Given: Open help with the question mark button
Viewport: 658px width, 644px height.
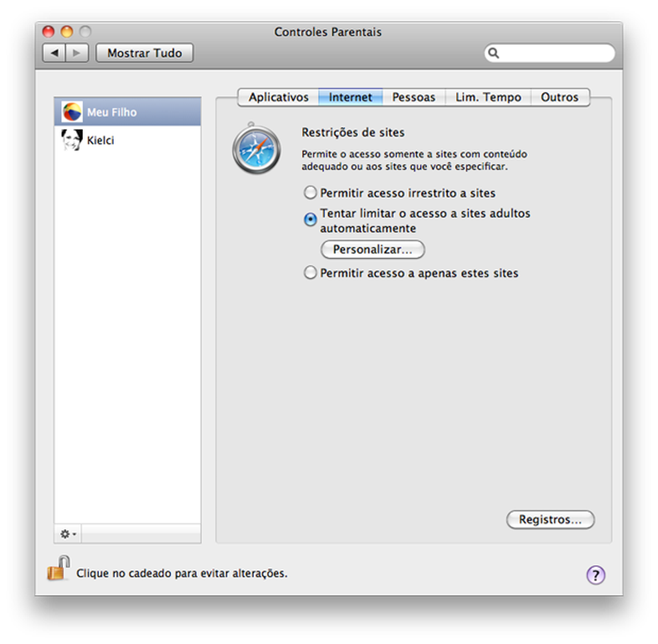Looking at the screenshot, I should [x=595, y=574].
